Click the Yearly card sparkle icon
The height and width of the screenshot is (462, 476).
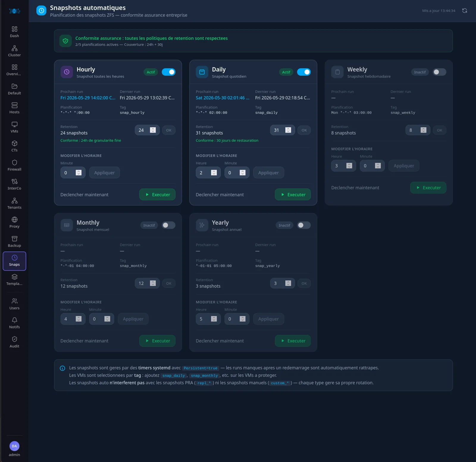(x=202, y=225)
